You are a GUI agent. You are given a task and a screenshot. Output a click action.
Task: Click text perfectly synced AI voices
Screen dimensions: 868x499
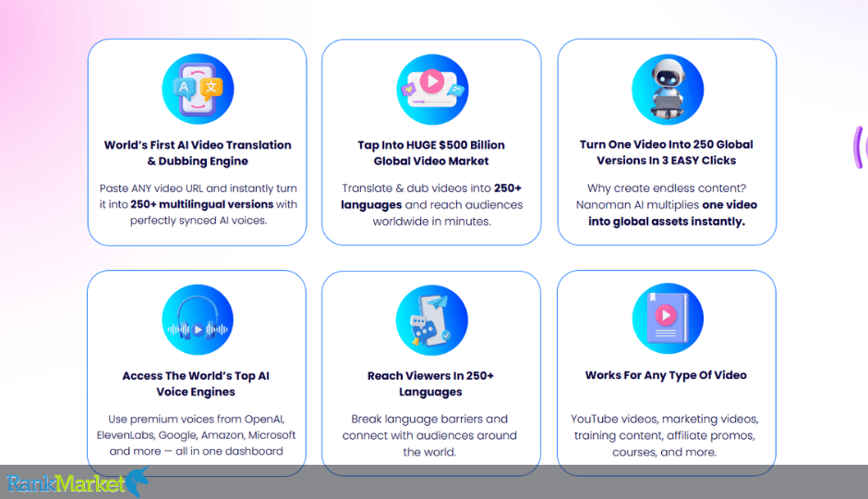click(x=199, y=221)
